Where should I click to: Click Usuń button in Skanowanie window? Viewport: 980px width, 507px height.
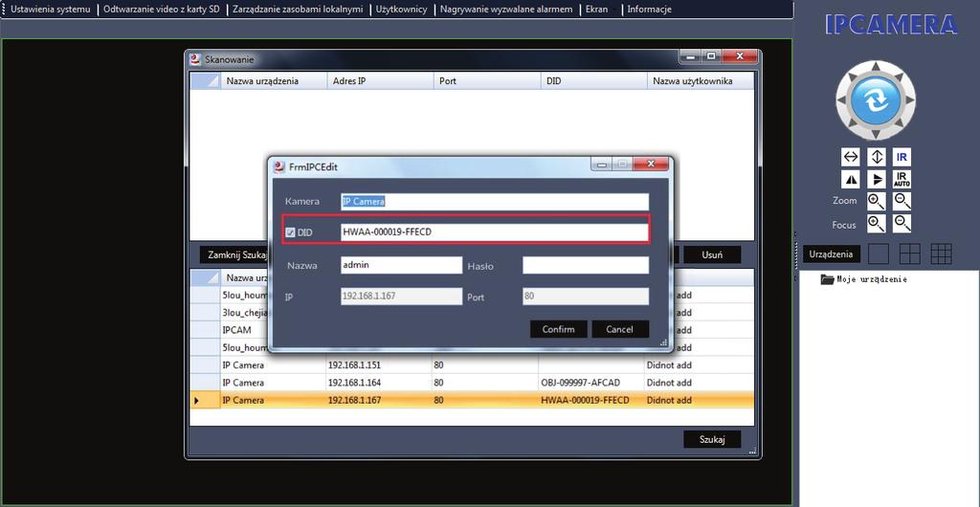(x=712, y=254)
